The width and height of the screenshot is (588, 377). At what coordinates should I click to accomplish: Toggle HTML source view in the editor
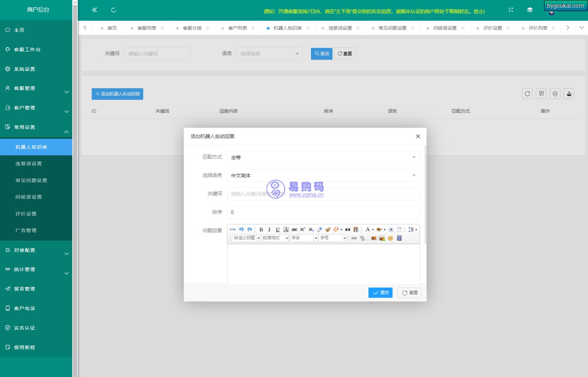coord(233,230)
